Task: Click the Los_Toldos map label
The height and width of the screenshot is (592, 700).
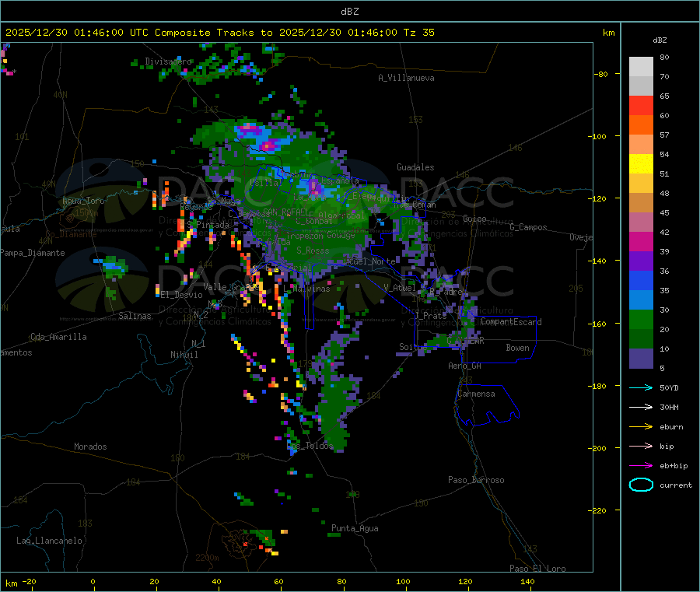Action: click(x=310, y=446)
